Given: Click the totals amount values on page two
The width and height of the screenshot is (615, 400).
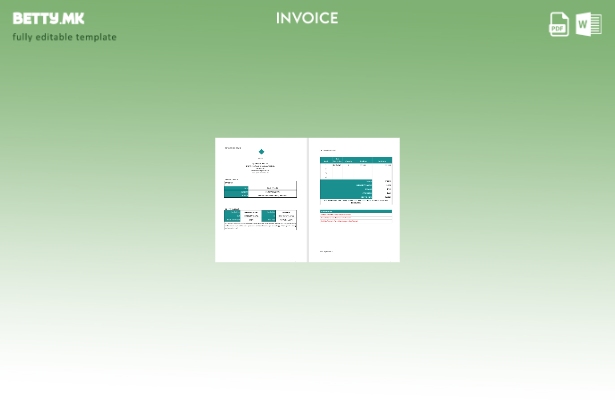Looking at the screenshot, I should (384, 189).
